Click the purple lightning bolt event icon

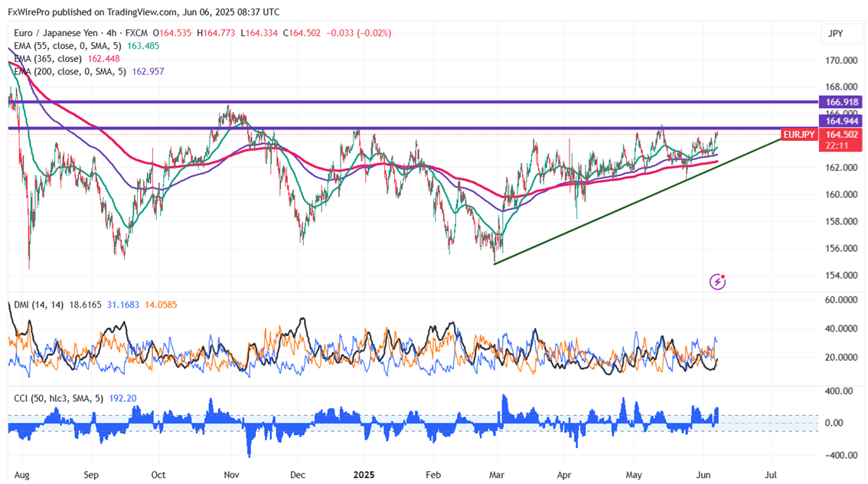pos(717,282)
